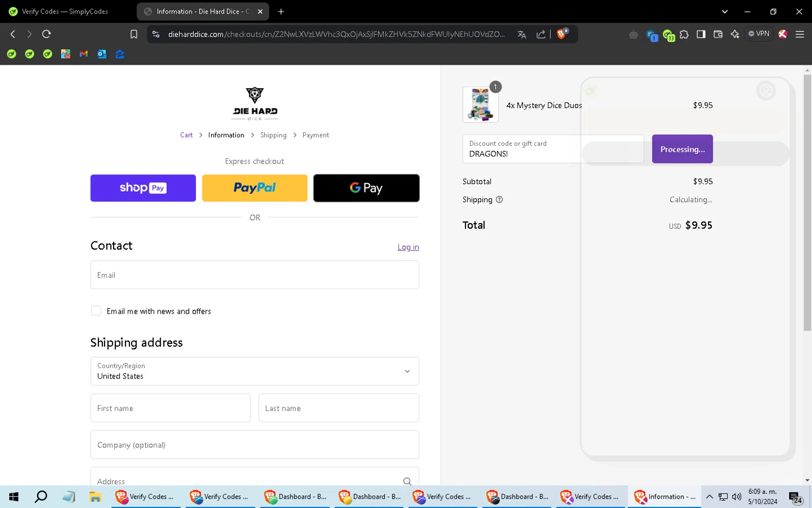The width and height of the screenshot is (812, 508).
Task: Open the browser hamburger main menu
Action: pos(800,34)
